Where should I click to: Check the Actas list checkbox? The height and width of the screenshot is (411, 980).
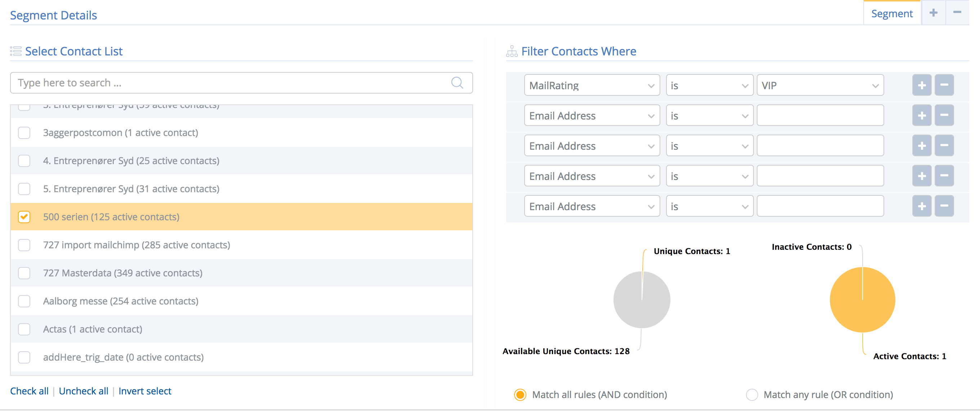[x=24, y=329]
